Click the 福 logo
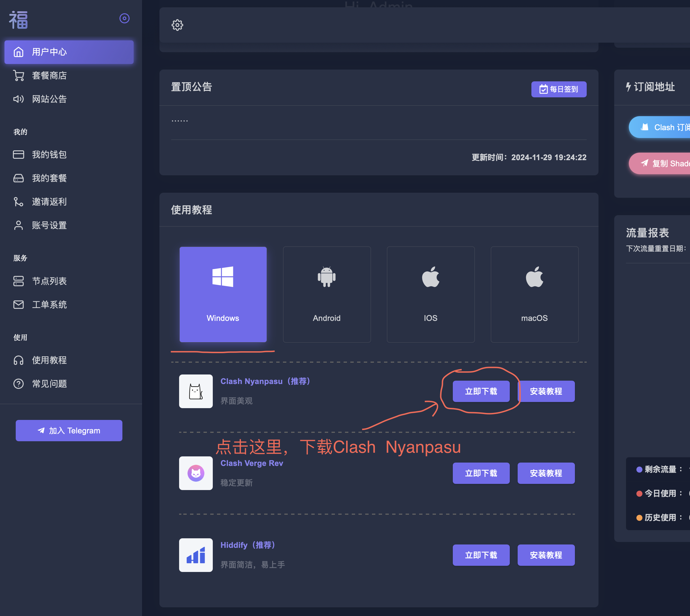Screen dimensions: 690x616 coord(18,20)
